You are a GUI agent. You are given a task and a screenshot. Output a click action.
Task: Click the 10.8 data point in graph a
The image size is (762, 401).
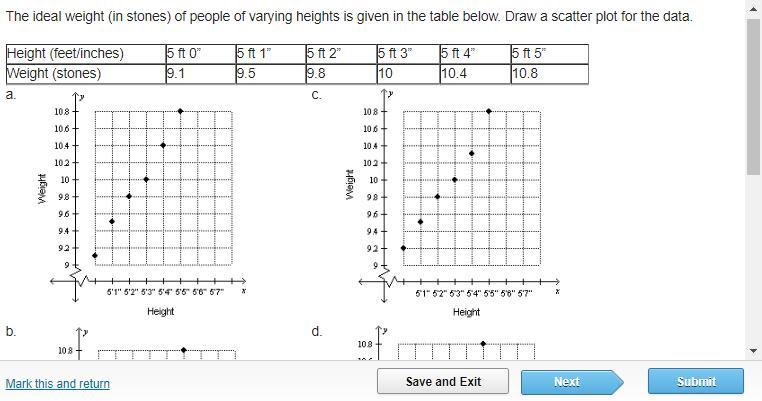coord(180,111)
